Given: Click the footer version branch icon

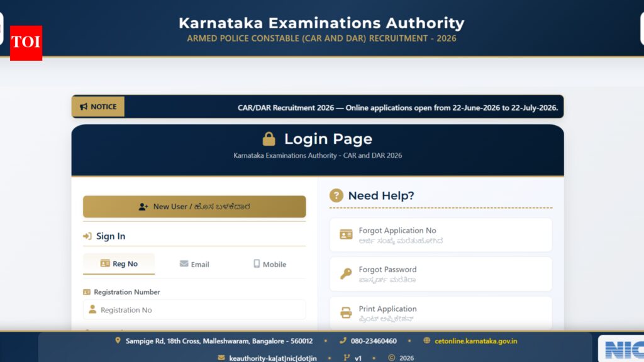Looking at the screenshot, I should [347, 358].
